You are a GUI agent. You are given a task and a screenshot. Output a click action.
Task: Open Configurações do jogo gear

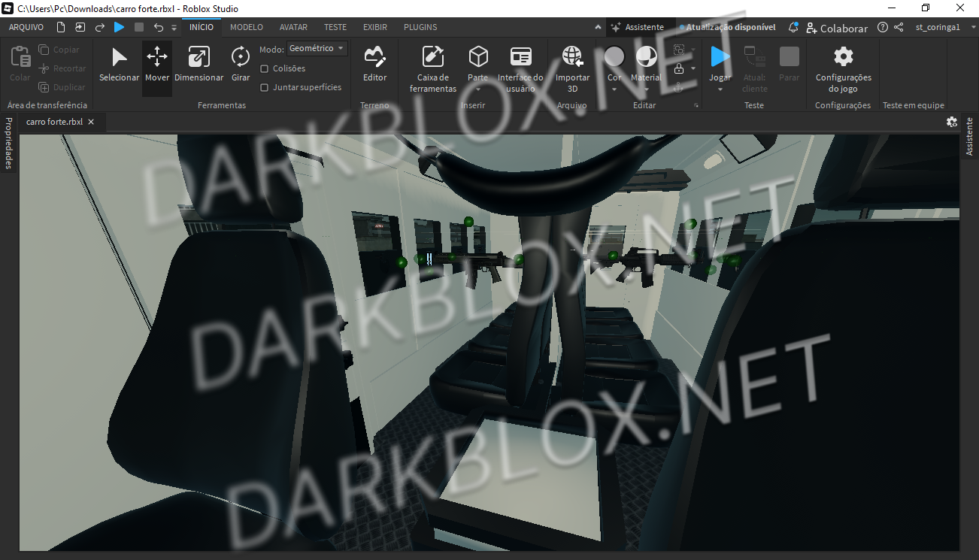coord(844,68)
